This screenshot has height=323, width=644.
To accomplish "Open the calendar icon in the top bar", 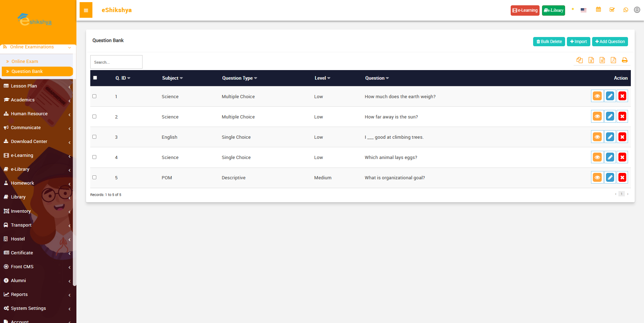I will [x=599, y=10].
